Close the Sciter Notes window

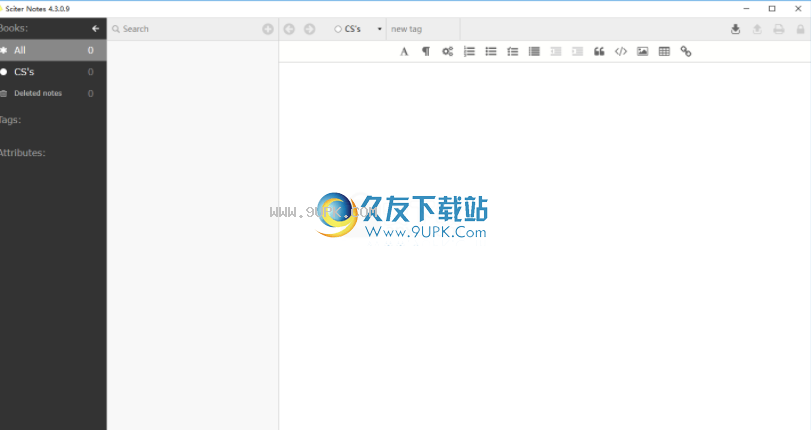798,9
